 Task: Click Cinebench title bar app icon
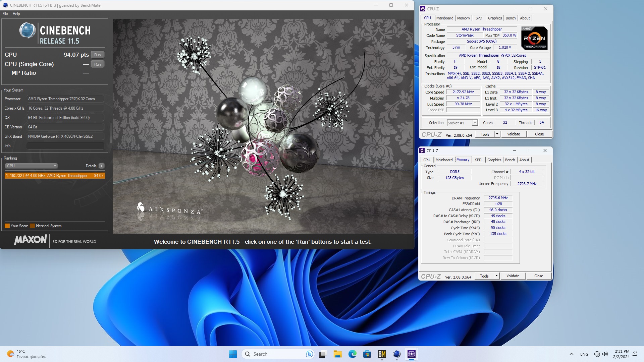pyautogui.click(x=5, y=5)
